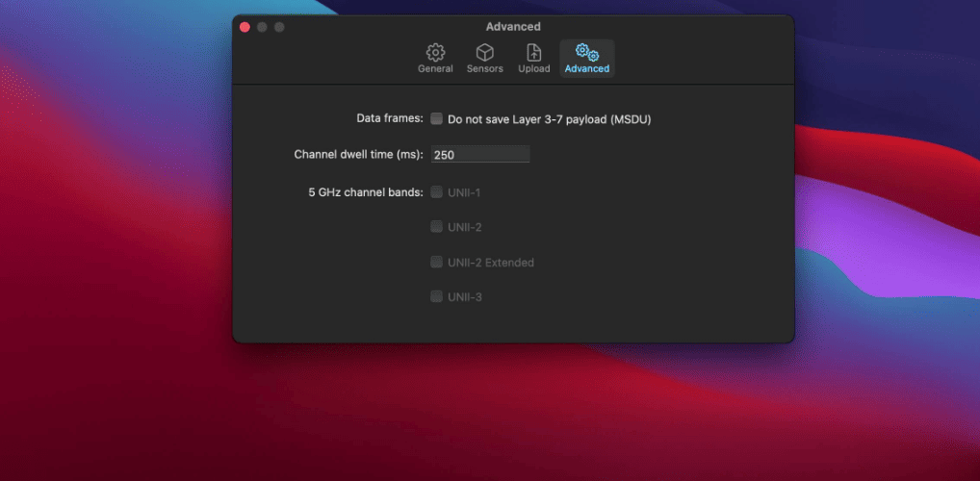Select the Advanced tab label
The height and width of the screenshot is (481, 980).
(x=587, y=68)
